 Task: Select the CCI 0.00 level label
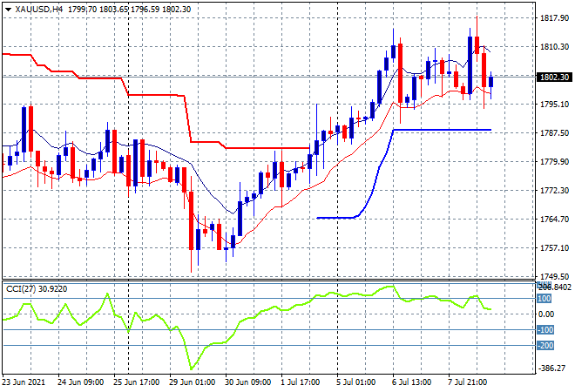(546, 314)
